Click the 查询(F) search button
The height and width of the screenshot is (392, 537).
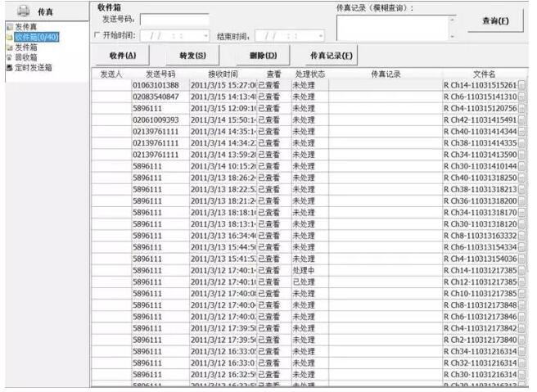coord(494,21)
